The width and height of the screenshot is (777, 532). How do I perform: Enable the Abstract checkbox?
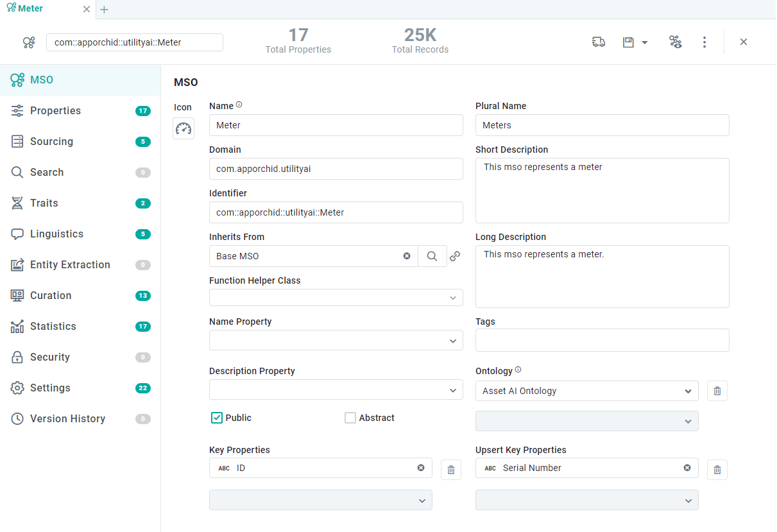350,418
